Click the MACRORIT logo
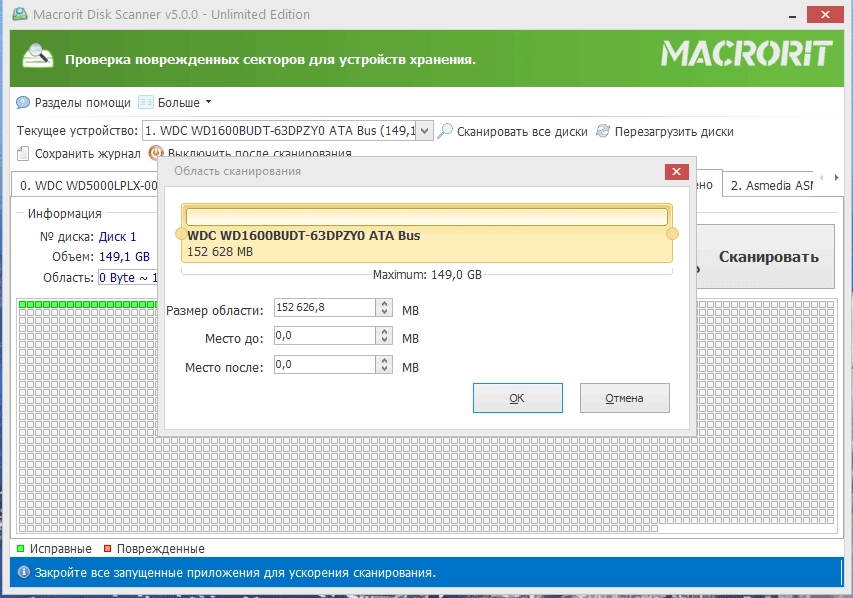This screenshot has width=853, height=598. 746,54
